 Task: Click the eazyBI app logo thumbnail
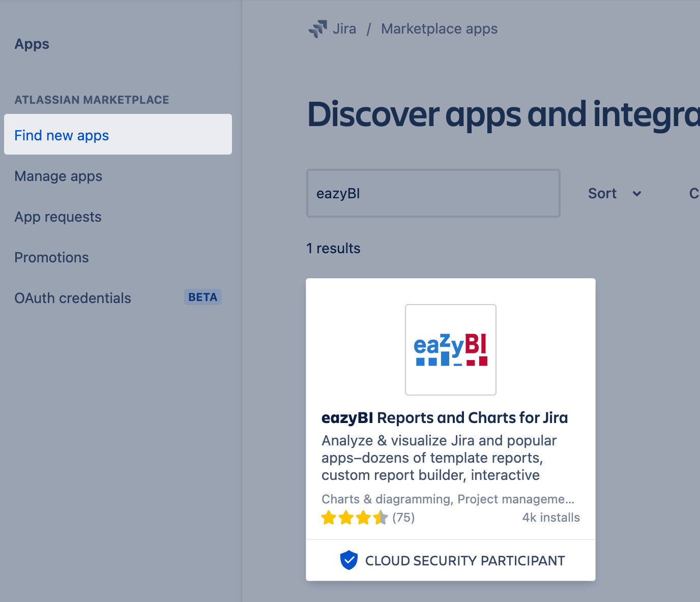tap(450, 350)
